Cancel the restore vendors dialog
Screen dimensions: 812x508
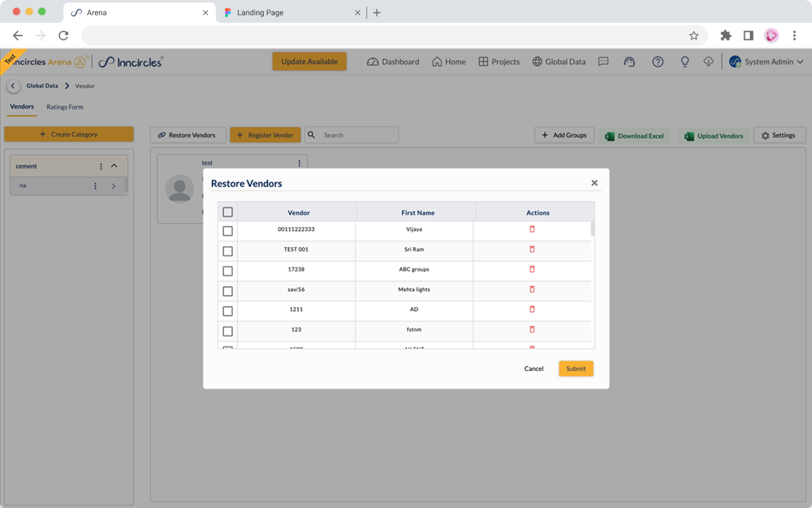coord(533,368)
